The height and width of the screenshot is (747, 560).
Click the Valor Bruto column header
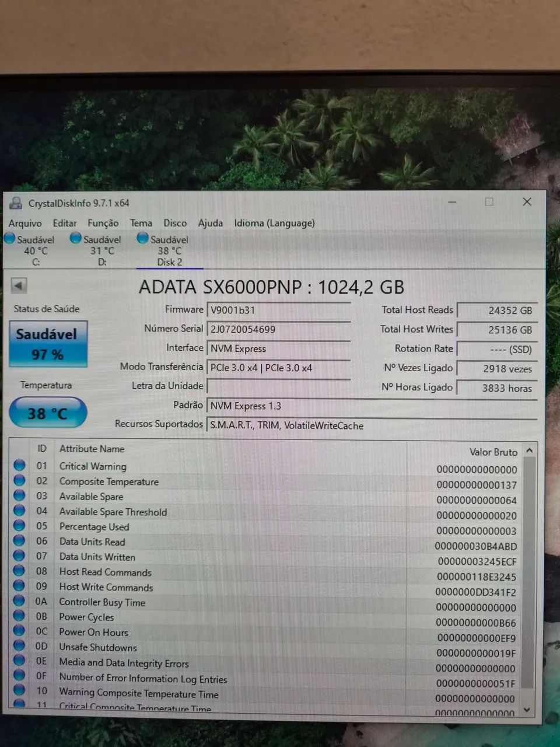tap(494, 452)
